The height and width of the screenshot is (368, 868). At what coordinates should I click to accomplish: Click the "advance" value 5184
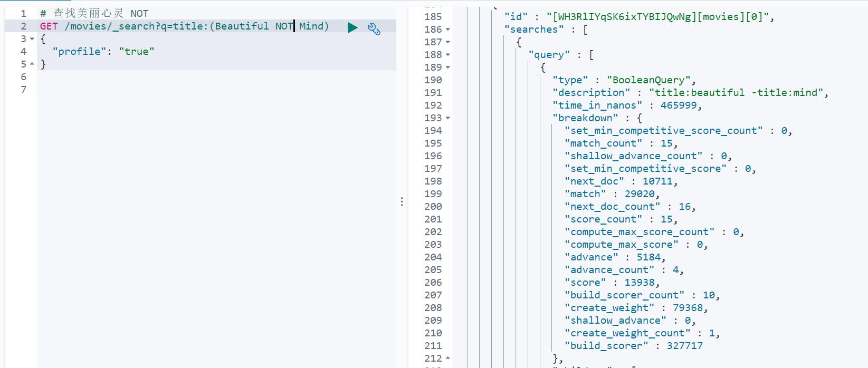coord(648,257)
